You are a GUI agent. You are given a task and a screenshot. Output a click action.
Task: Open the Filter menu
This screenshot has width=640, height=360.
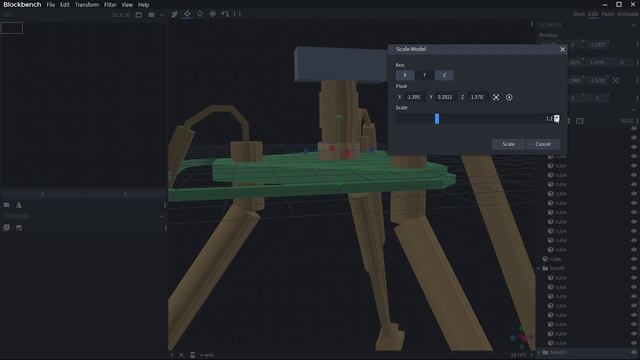click(110, 5)
